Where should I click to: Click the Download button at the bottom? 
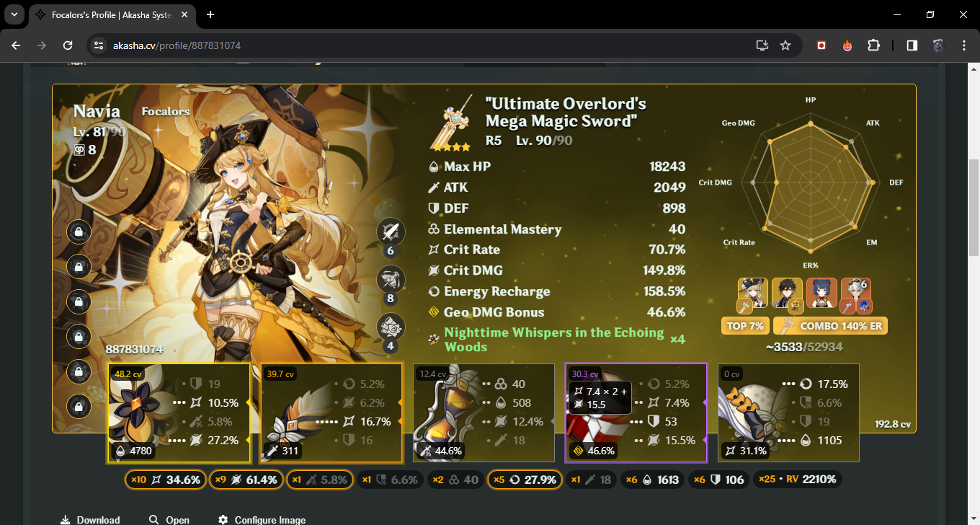[90, 519]
